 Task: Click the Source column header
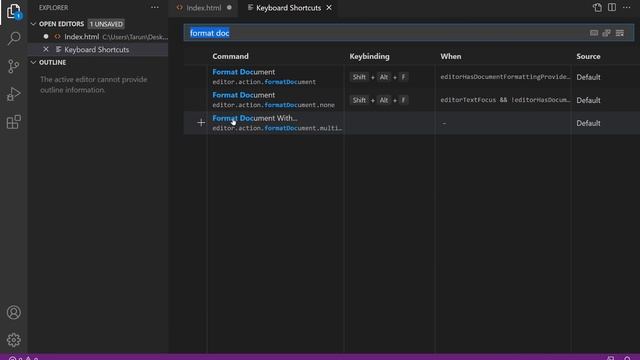(x=588, y=56)
